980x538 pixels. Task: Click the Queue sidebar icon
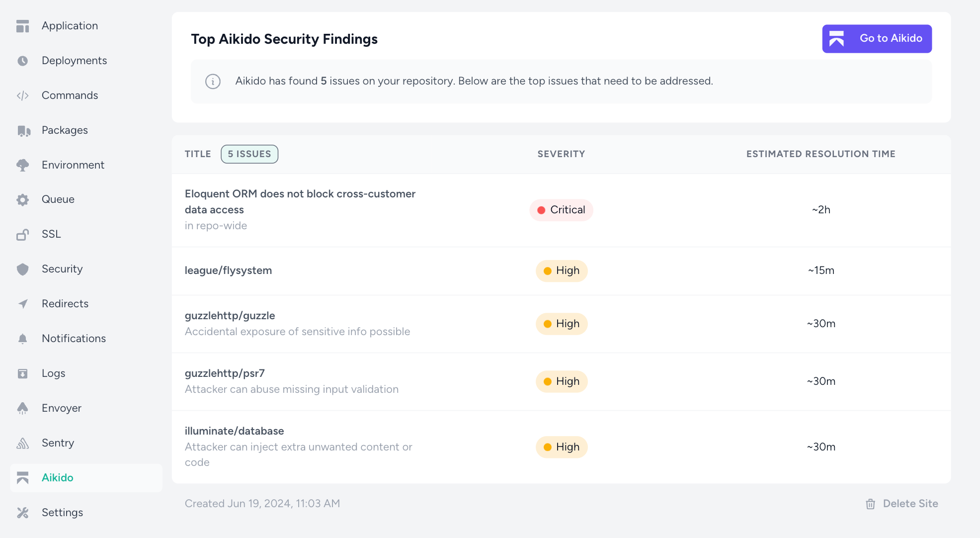(24, 199)
